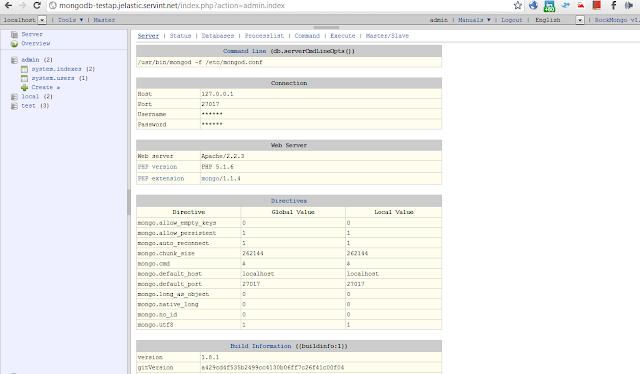
Task: Click the Directives header link
Action: click(x=289, y=201)
